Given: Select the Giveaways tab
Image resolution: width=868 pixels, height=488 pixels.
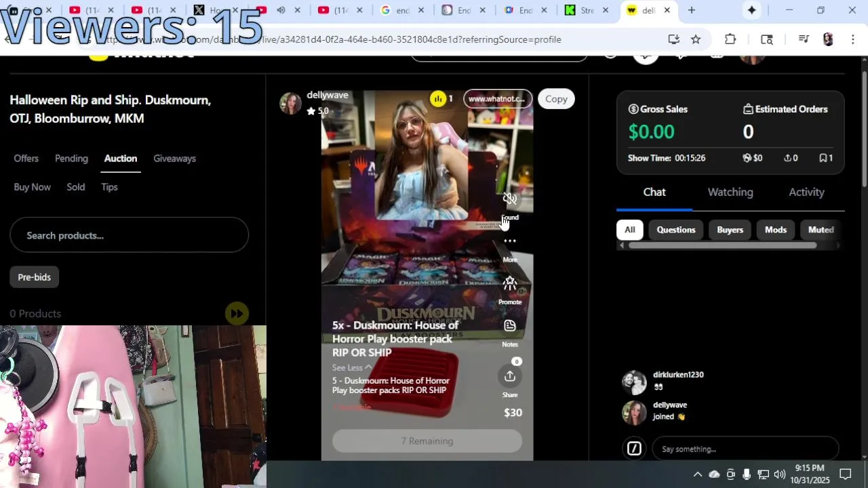Looking at the screenshot, I should pos(174,159).
